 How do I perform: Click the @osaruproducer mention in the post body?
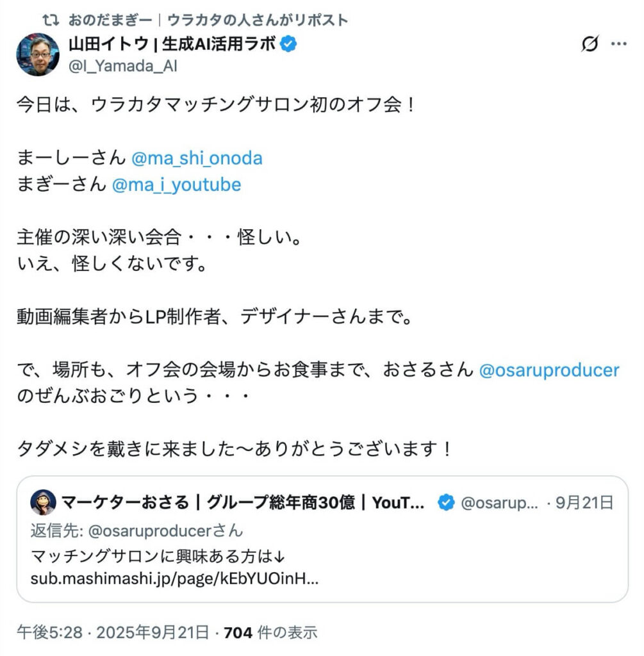(549, 370)
